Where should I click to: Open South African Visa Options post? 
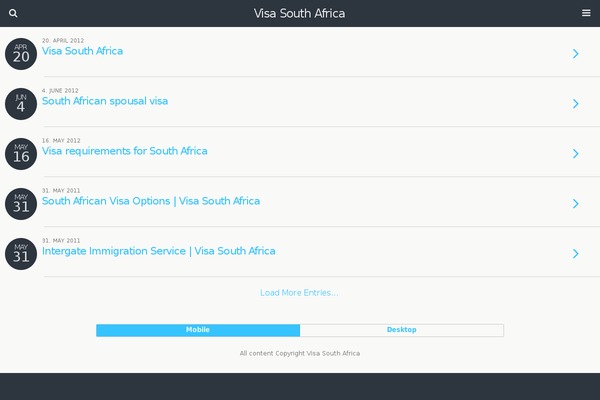[151, 201]
